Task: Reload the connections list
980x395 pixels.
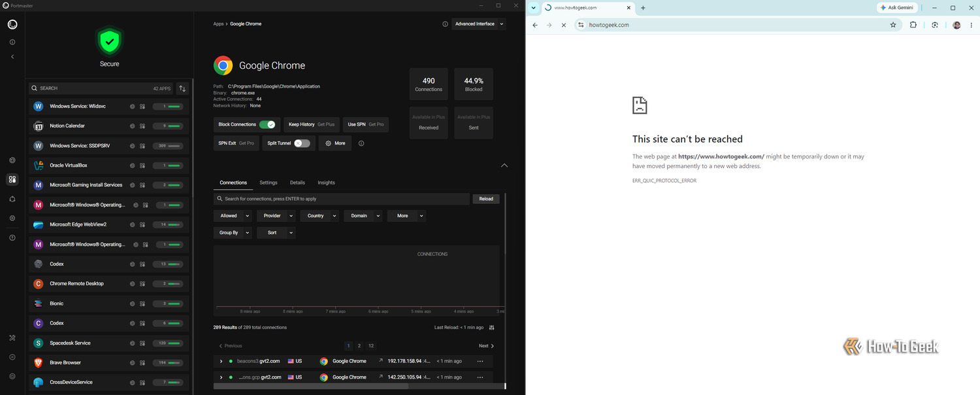Action: pyautogui.click(x=486, y=199)
